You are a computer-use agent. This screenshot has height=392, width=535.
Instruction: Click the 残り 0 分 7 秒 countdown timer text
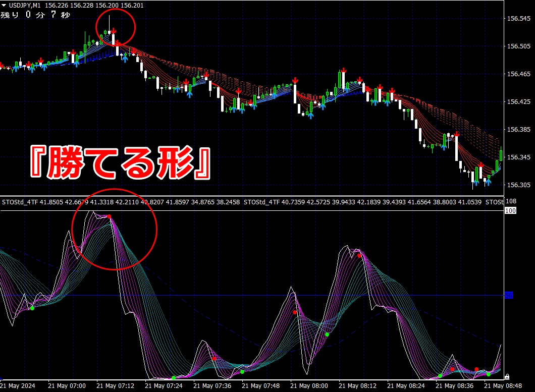[x=35, y=15]
